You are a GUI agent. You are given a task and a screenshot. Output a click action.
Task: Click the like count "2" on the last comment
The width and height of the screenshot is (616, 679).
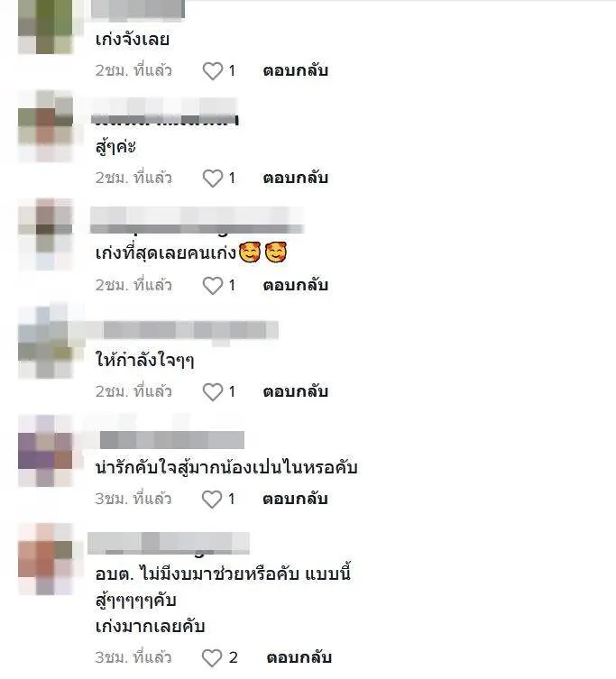[233, 657]
